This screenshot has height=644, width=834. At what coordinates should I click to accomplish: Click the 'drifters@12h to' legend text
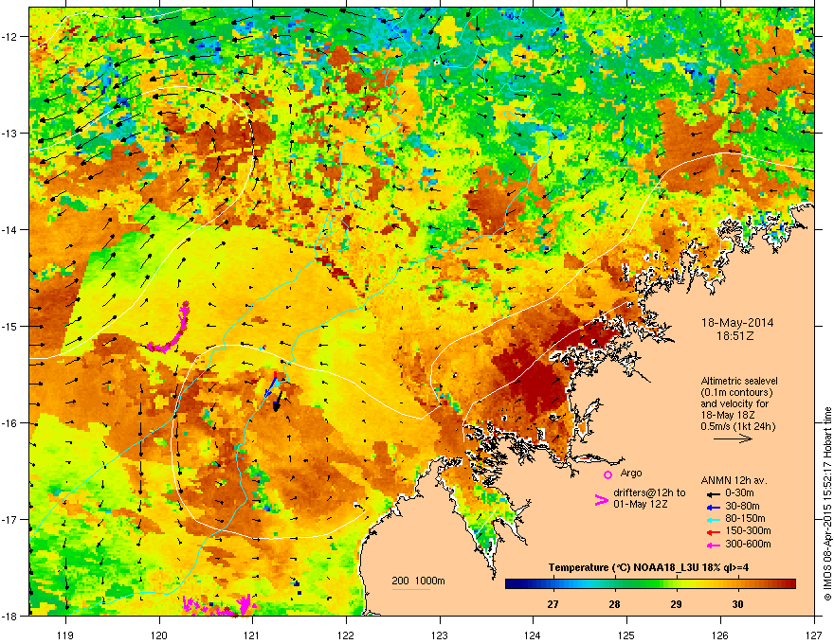click(x=649, y=492)
